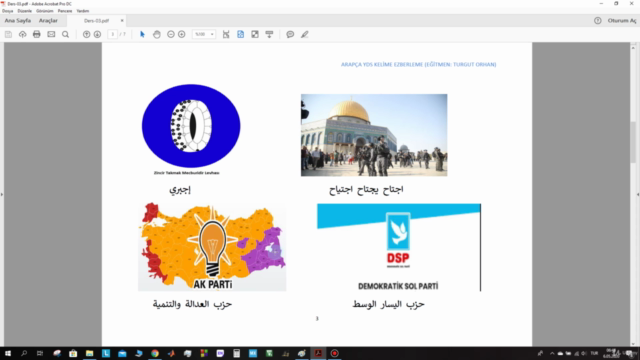Screen dimensions: 640x360
Task: Click the Arabic word إجبري
Action: coord(180,189)
